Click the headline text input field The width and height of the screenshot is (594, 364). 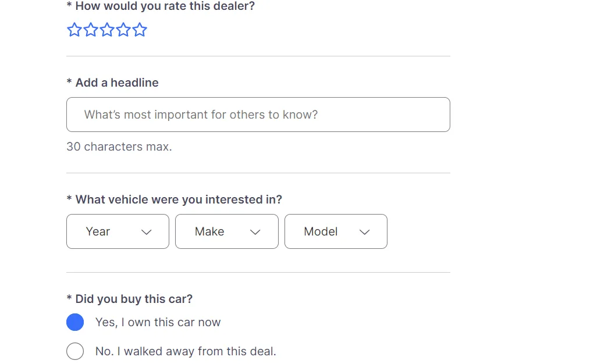(x=258, y=115)
